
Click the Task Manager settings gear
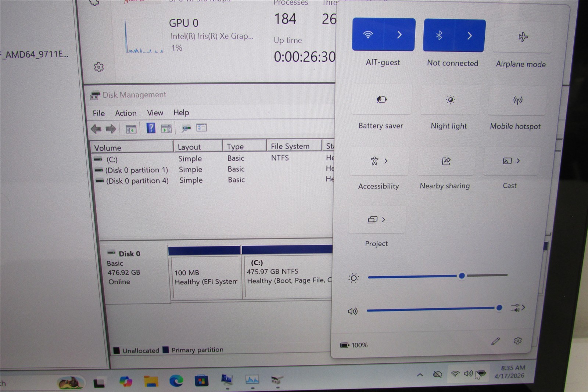pos(98,67)
